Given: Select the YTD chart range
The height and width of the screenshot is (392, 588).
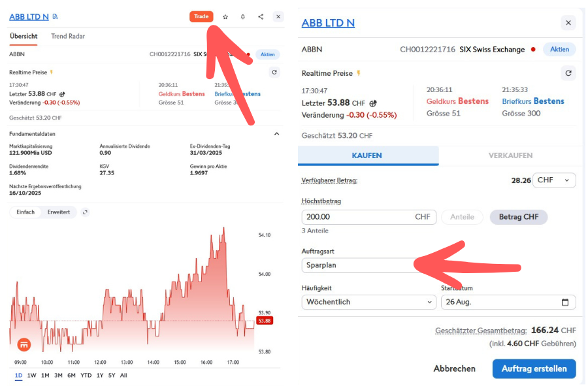Looking at the screenshot, I should tap(86, 375).
